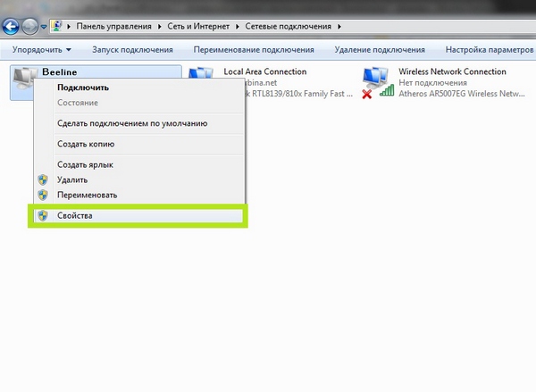Navigate to Сеть и Интернет breadcrumb
Image resolution: width=536 pixels, height=392 pixels.
(198, 26)
